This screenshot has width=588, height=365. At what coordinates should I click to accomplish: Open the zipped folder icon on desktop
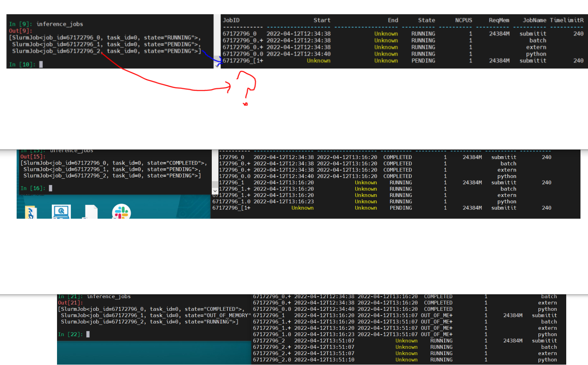coord(31,212)
